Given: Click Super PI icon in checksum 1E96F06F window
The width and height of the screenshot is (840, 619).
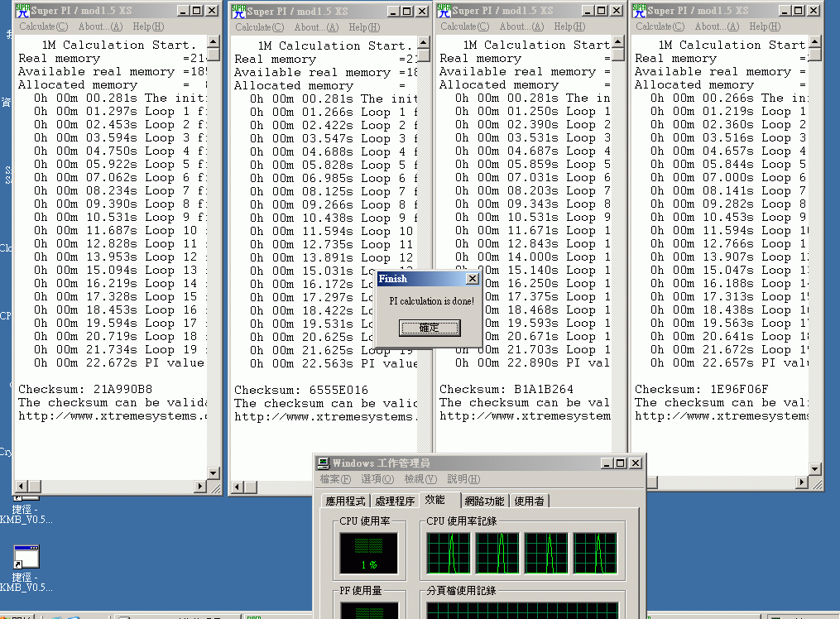Looking at the screenshot, I should pyautogui.click(x=640, y=11).
